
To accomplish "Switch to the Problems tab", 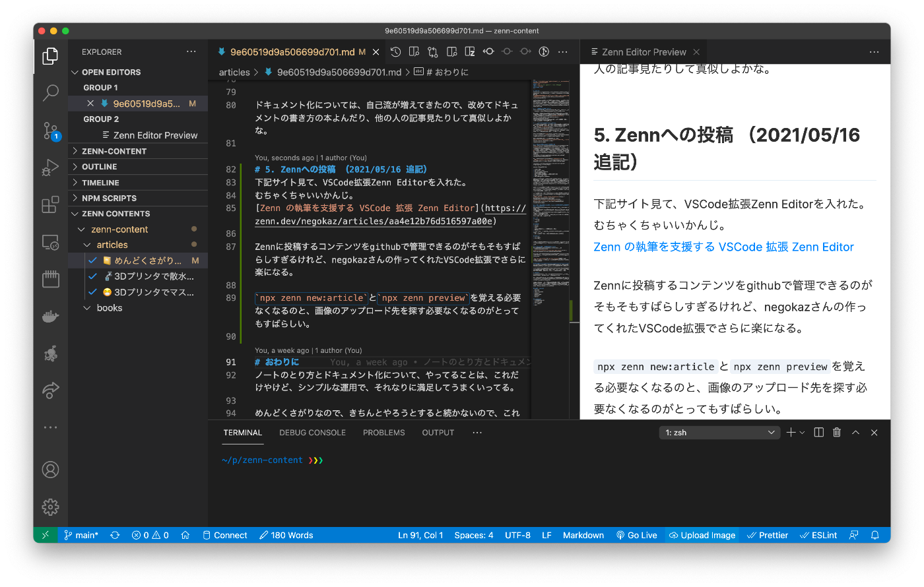I will tap(384, 433).
